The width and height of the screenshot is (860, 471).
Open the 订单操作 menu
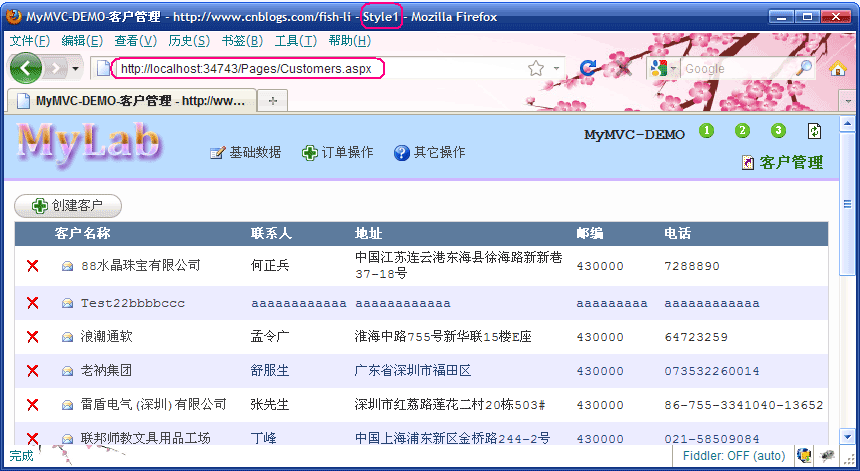coord(337,153)
